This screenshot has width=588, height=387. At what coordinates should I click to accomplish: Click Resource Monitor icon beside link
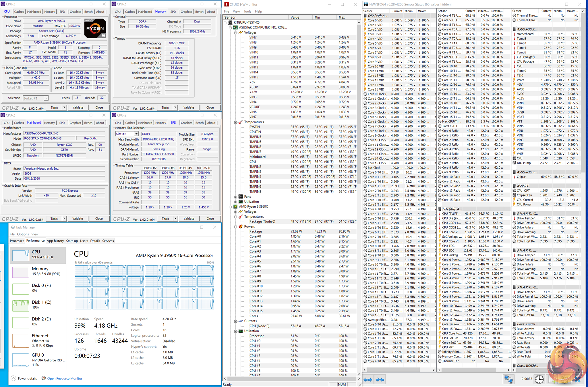click(x=44, y=378)
